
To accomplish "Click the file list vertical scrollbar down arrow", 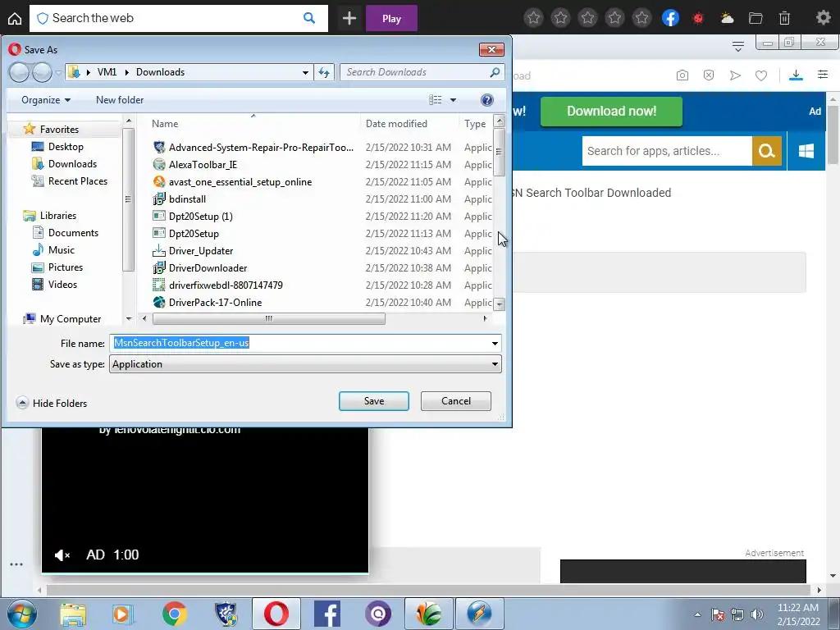I will 500,304.
